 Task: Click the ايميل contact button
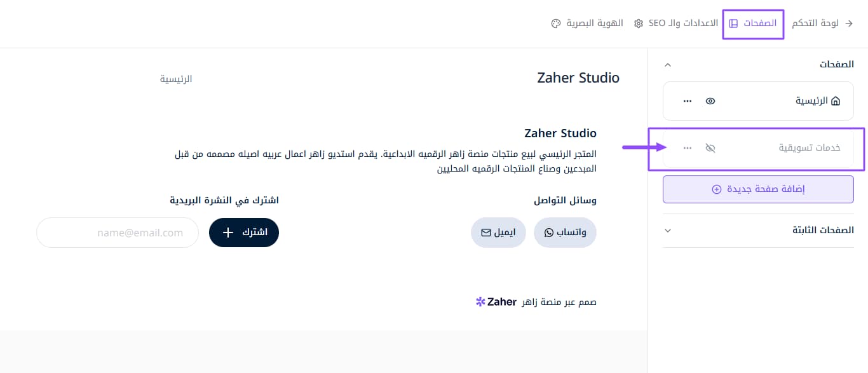499,233
